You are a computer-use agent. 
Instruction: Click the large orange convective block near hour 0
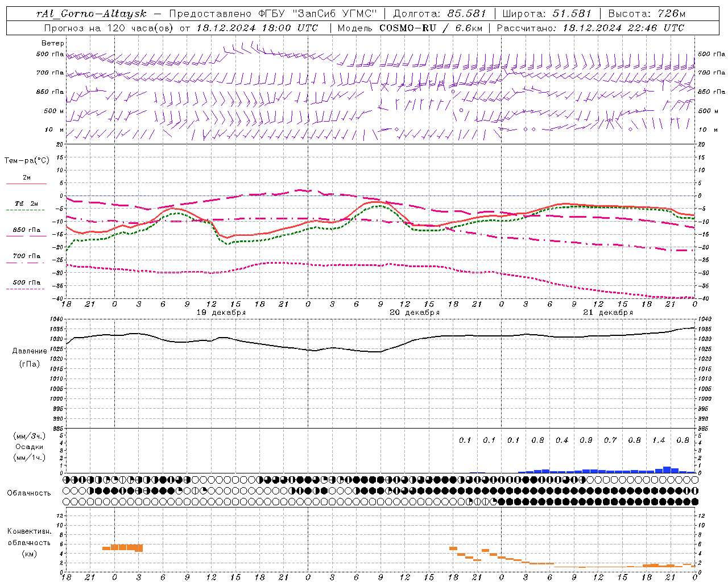[123, 547]
